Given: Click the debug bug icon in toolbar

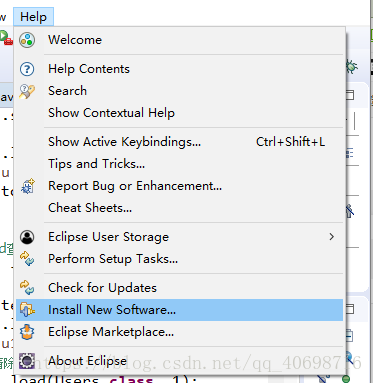Looking at the screenshot, I should pyautogui.click(x=352, y=67).
